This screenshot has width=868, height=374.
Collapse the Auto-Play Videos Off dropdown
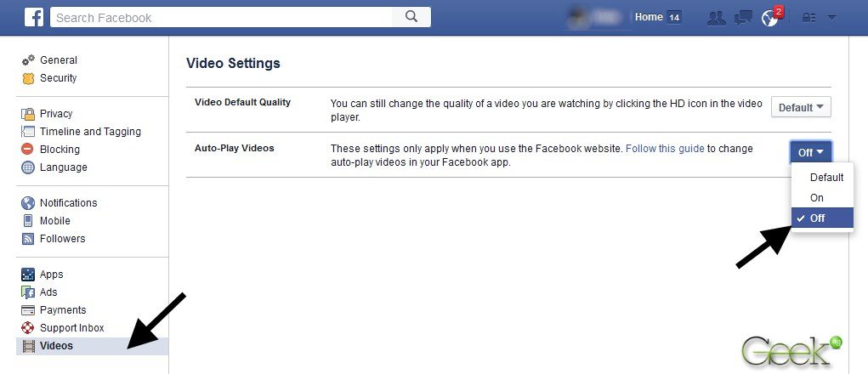810,152
